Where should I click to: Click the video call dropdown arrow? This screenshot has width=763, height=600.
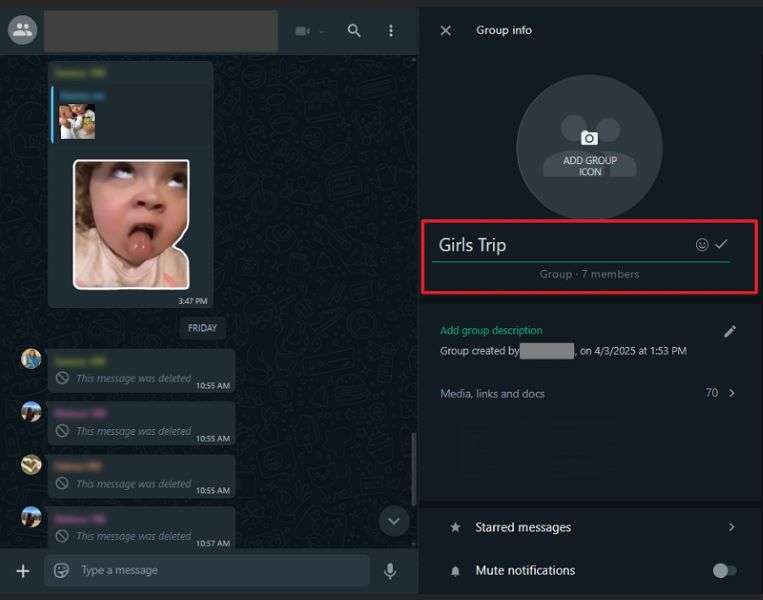point(322,32)
